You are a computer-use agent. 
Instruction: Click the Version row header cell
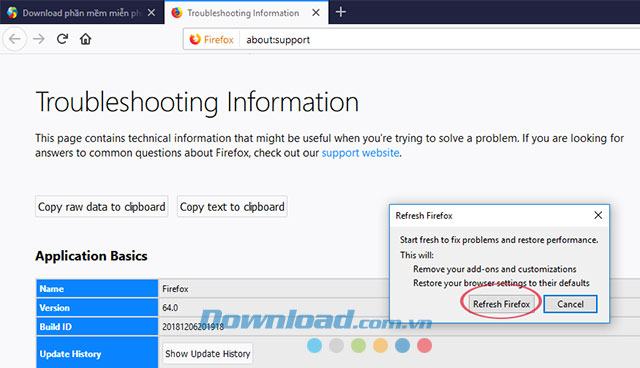point(97,308)
